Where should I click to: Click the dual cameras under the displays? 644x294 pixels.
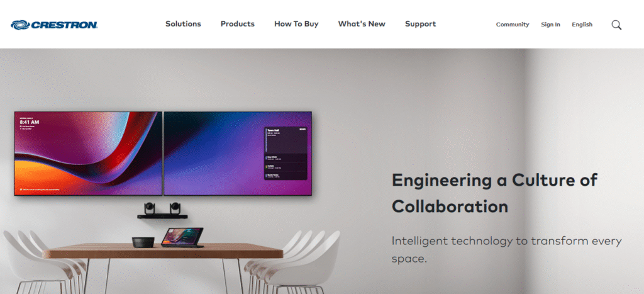162,210
